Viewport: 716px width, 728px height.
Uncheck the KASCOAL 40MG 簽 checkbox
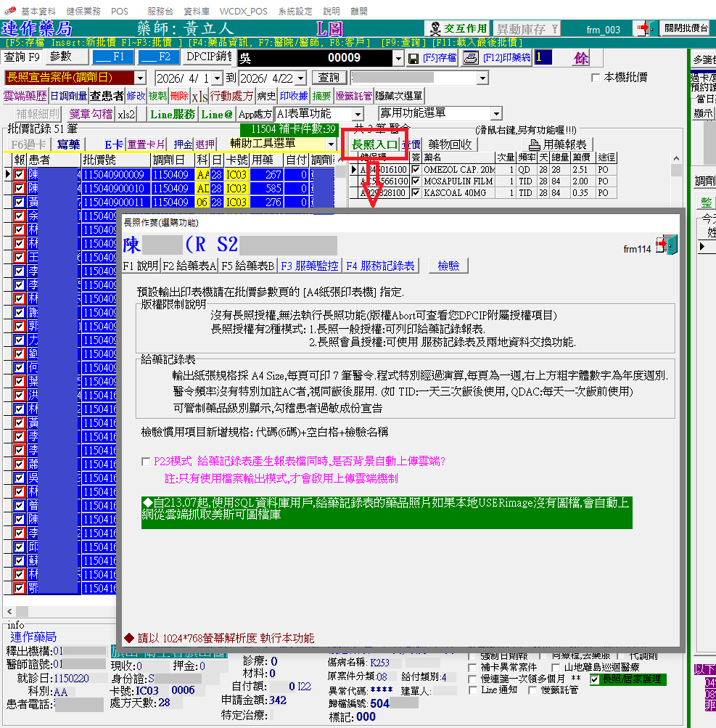coord(416,192)
